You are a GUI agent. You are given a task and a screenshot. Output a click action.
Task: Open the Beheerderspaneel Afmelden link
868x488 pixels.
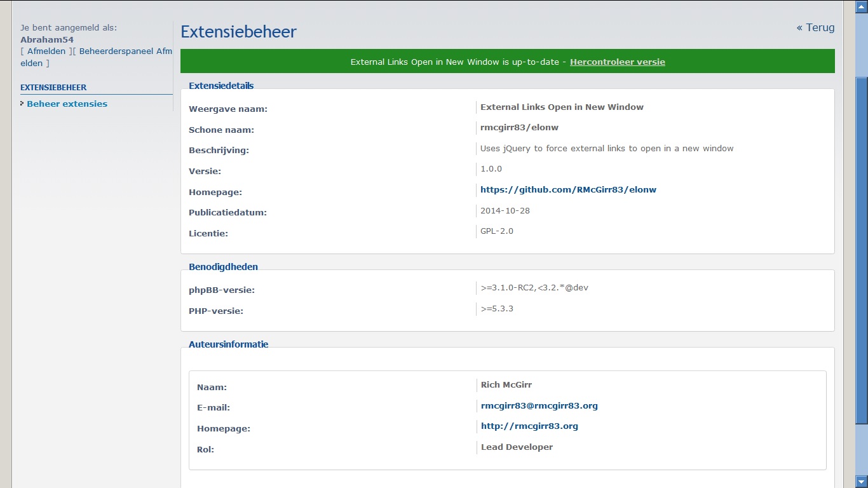click(x=126, y=51)
